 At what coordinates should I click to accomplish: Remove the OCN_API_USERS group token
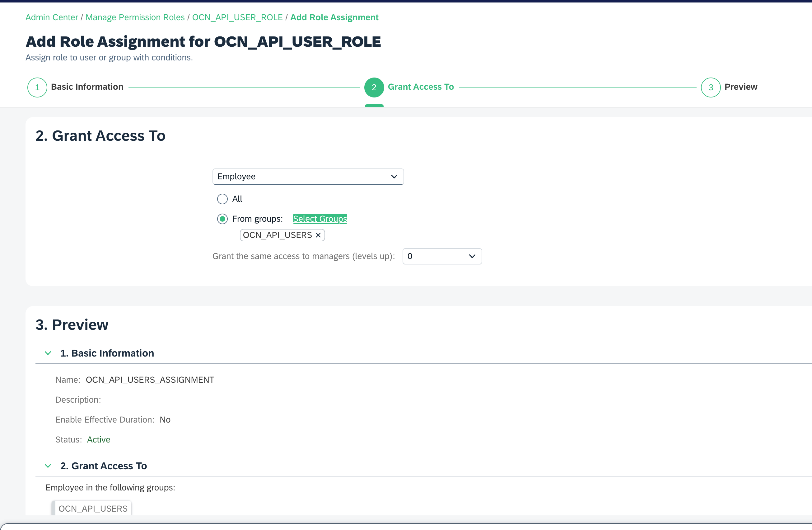coord(318,235)
